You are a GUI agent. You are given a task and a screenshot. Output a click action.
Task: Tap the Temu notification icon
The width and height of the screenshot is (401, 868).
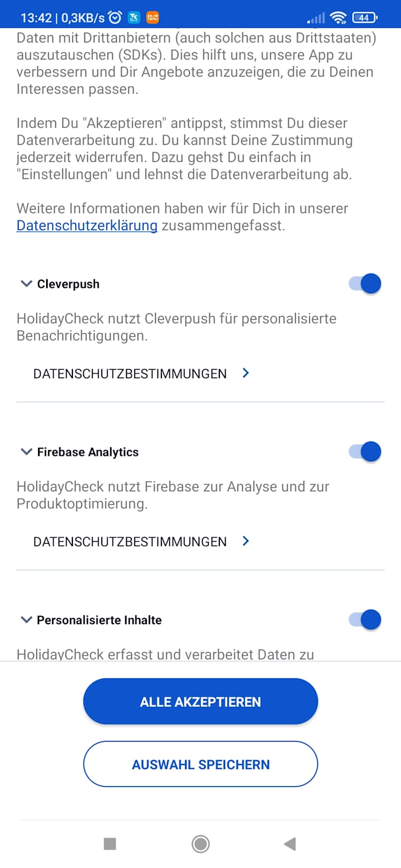pyautogui.click(x=153, y=18)
